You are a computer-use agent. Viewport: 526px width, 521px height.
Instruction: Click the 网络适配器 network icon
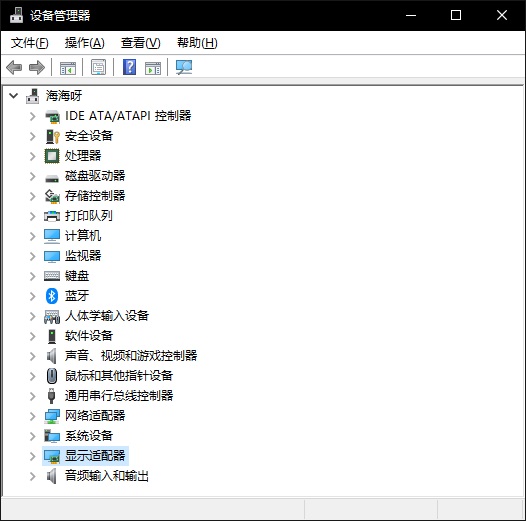tap(52, 416)
